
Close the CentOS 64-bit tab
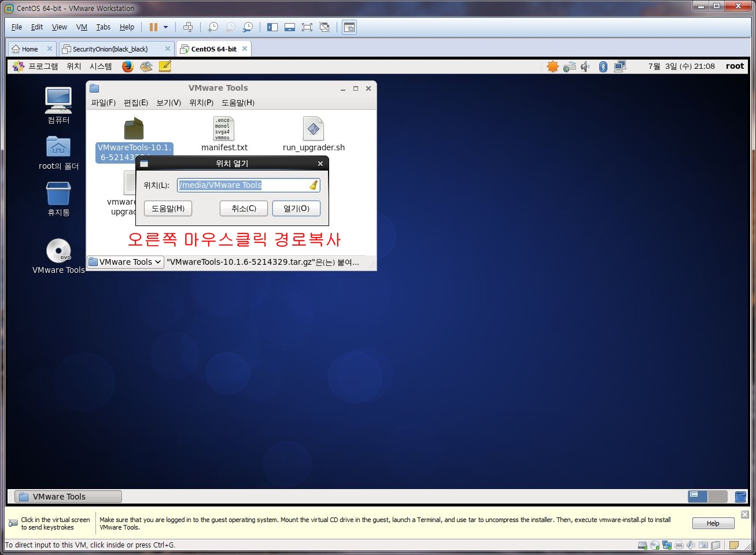click(245, 49)
